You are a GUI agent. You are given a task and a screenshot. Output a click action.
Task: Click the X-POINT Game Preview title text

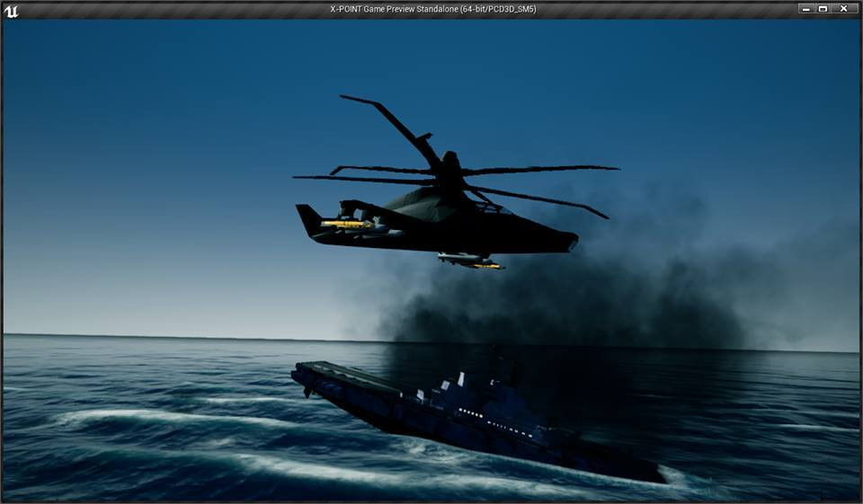(x=432, y=9)
